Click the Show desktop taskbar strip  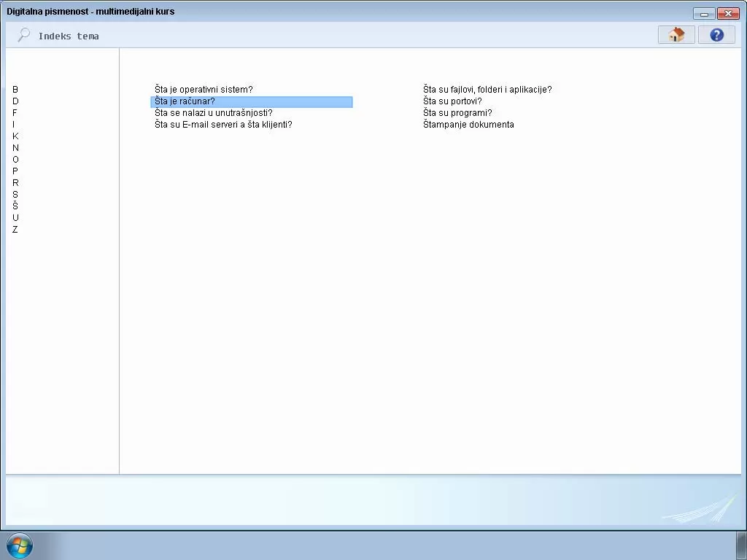(x=741, y=545)
